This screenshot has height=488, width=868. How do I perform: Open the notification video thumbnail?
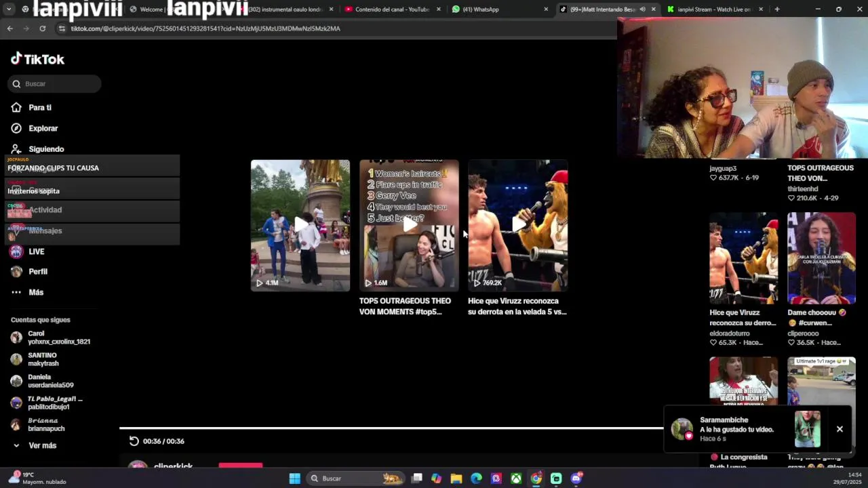808,429
